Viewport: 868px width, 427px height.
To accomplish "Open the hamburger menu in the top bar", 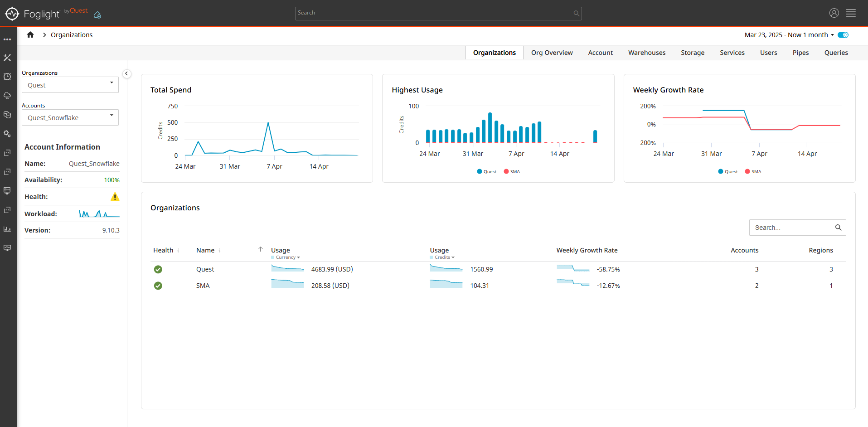I will [x=851, y=13].
